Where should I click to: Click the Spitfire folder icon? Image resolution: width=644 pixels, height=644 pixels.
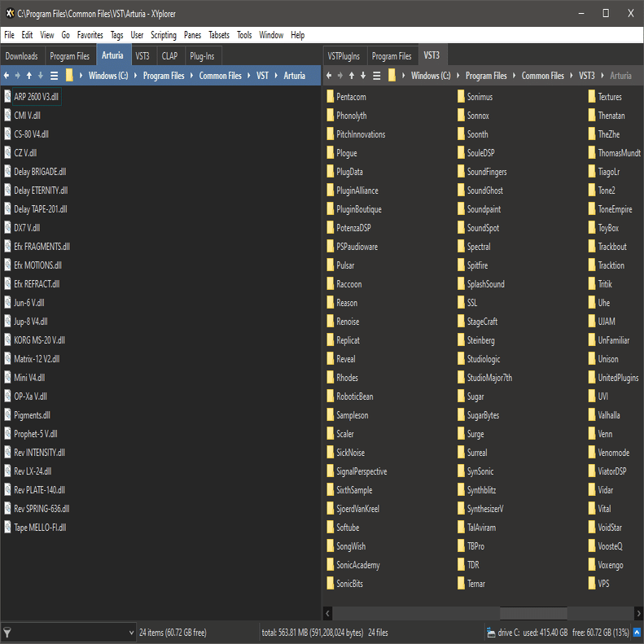coord(462,265)
